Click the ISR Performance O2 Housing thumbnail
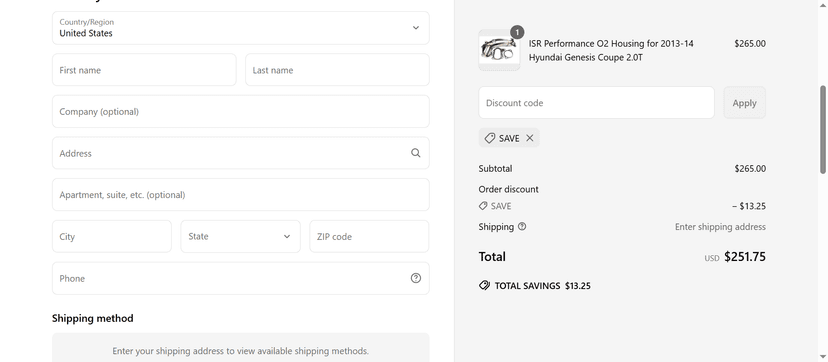 (499, 50)
